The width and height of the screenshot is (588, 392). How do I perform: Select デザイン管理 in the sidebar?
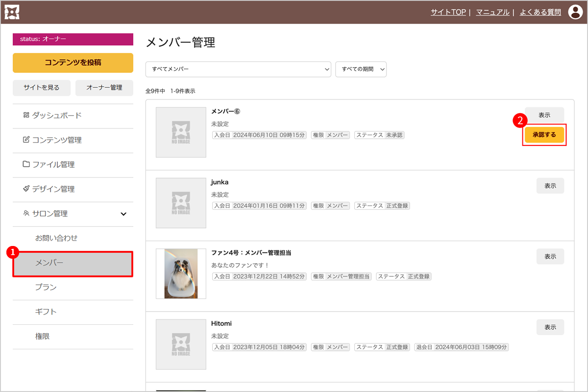coord(53,189)
